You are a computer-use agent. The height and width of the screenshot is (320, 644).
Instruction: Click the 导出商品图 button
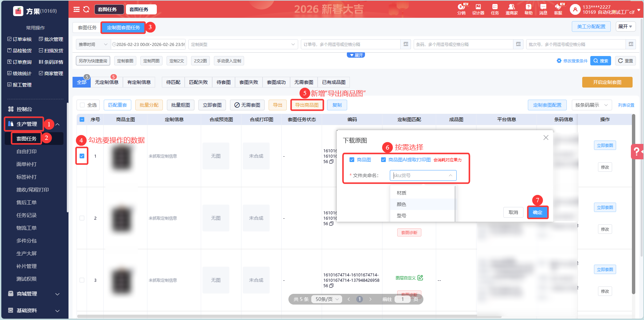[307, 105]
